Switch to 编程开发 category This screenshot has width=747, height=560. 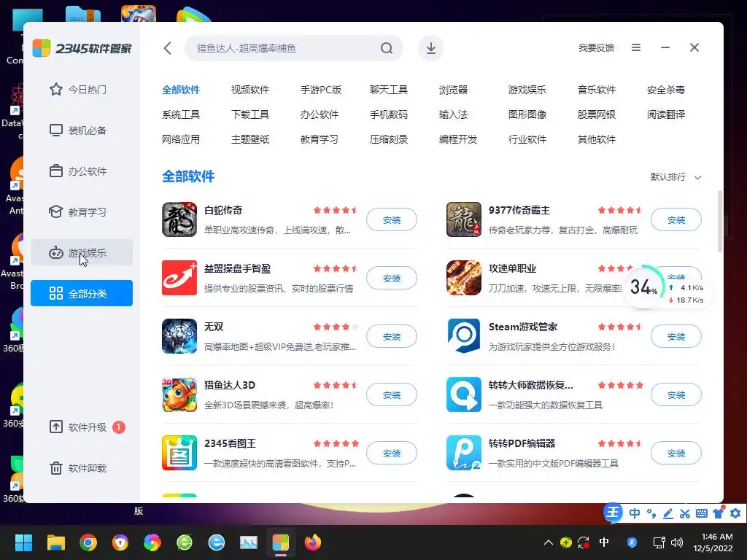pyautogui.click(x=458, y=139)
